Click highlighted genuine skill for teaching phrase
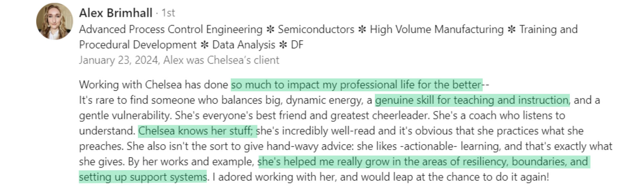This screenshot has width=644, height=193. (472, 100)
